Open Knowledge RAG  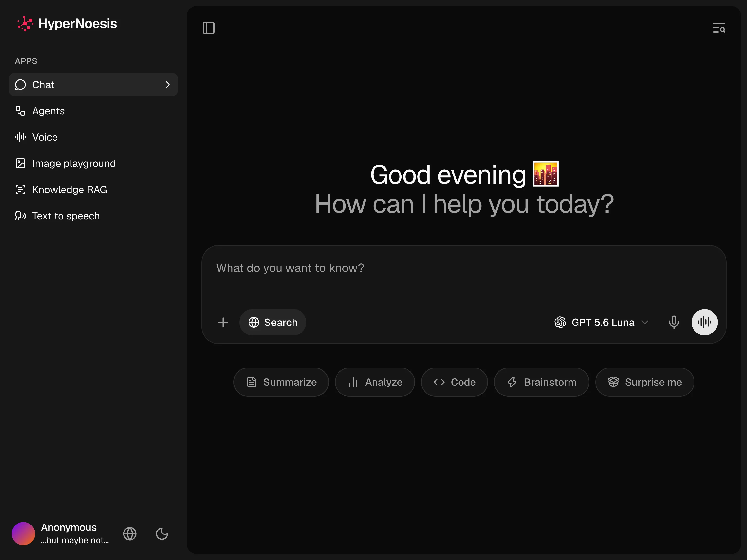pos(93,190)
